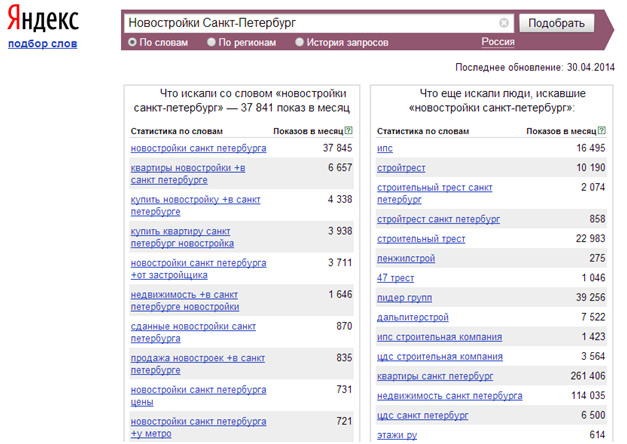
Task: Click the impressions value '37 845'
Action: pos(337,148)
